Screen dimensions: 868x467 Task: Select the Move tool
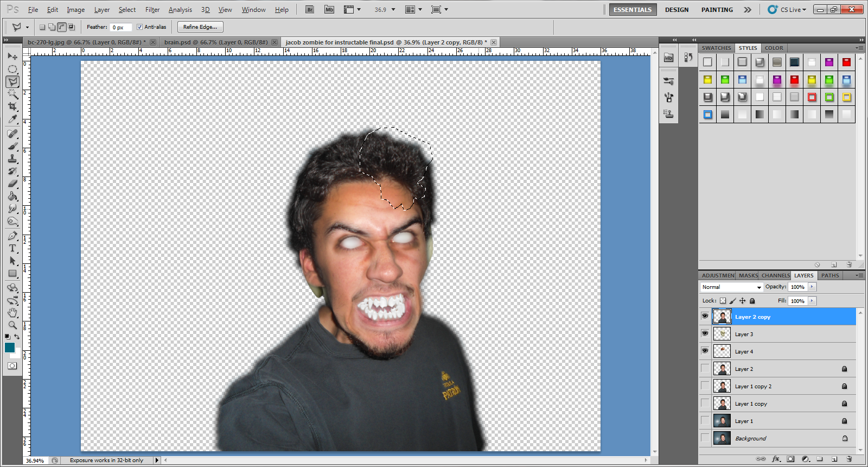[12, 56]
